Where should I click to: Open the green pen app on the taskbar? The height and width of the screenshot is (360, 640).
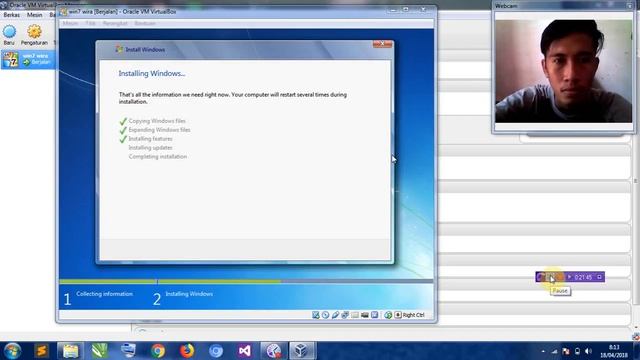point(100,351)
